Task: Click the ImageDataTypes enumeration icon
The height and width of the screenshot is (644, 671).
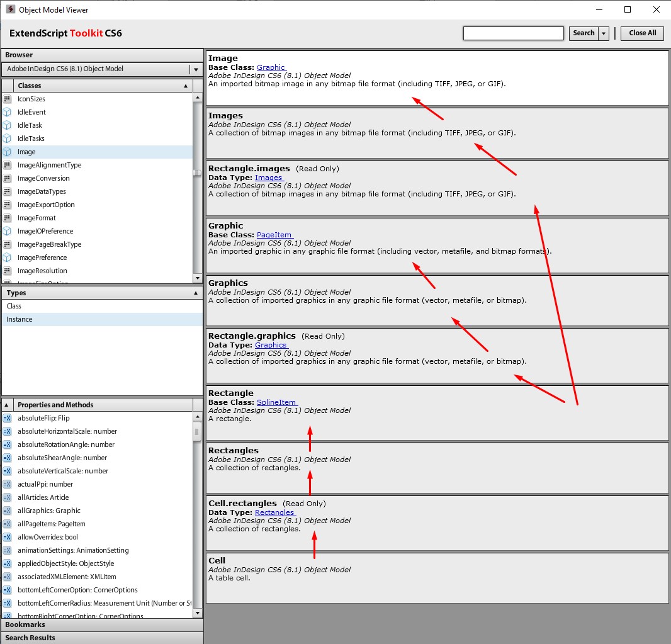Action: pyautogui.click(x=7, y=192)
